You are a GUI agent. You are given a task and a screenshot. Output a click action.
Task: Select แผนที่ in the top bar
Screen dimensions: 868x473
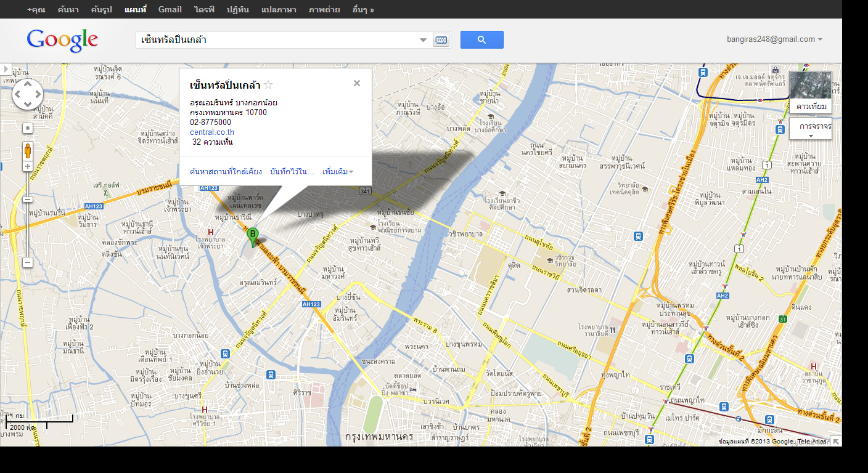136,9
